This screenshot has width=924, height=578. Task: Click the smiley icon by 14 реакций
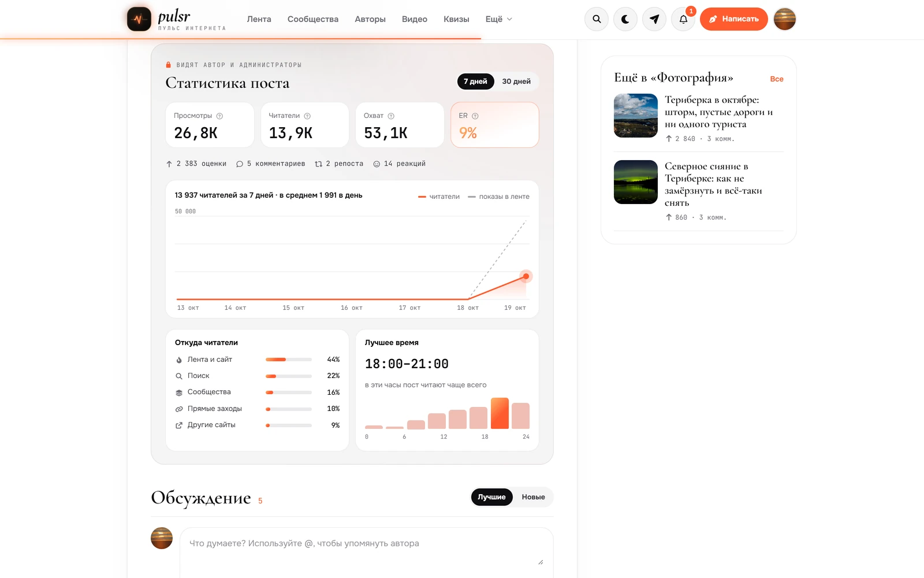(377, 164)
